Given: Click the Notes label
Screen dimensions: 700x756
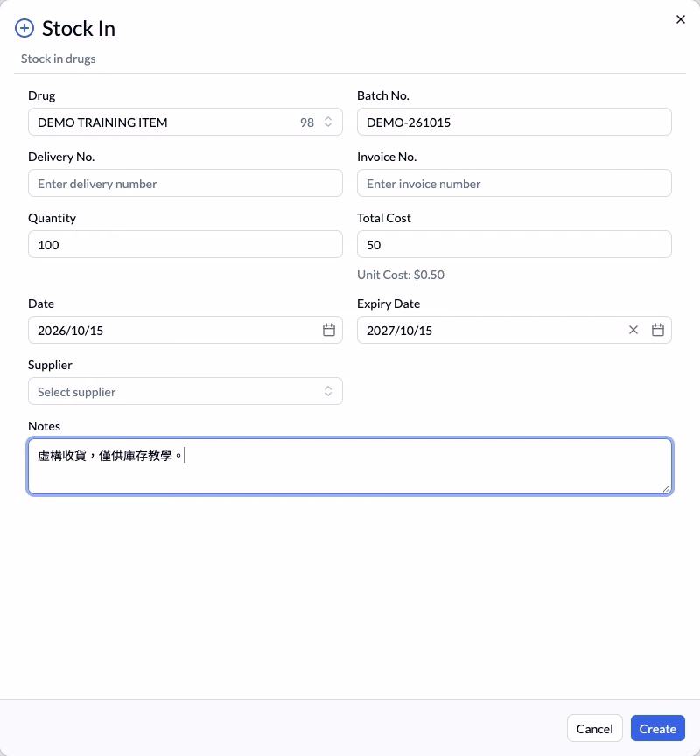Looking at the screenshot, I should point(45,426).
